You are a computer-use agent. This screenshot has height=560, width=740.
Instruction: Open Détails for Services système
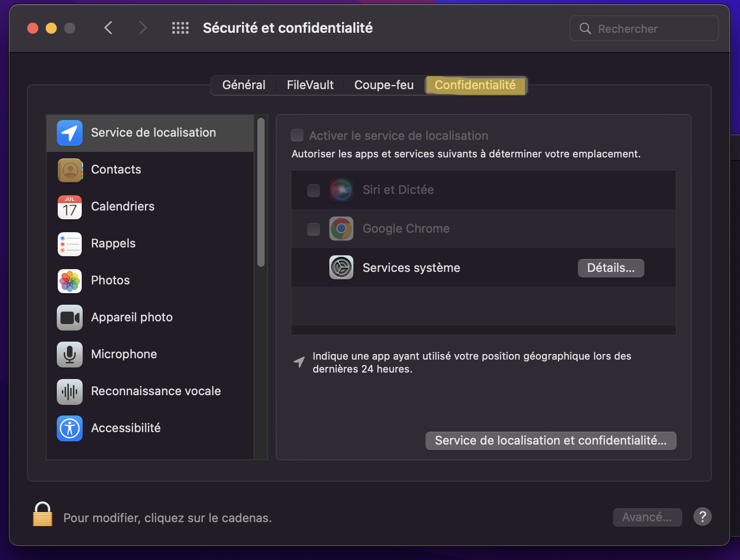(x=610, y=268)
